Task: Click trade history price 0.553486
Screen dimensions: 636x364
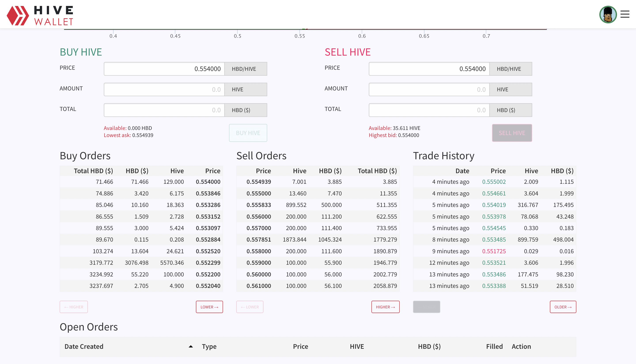Action: pyautogui.click(x=494, y=274)
